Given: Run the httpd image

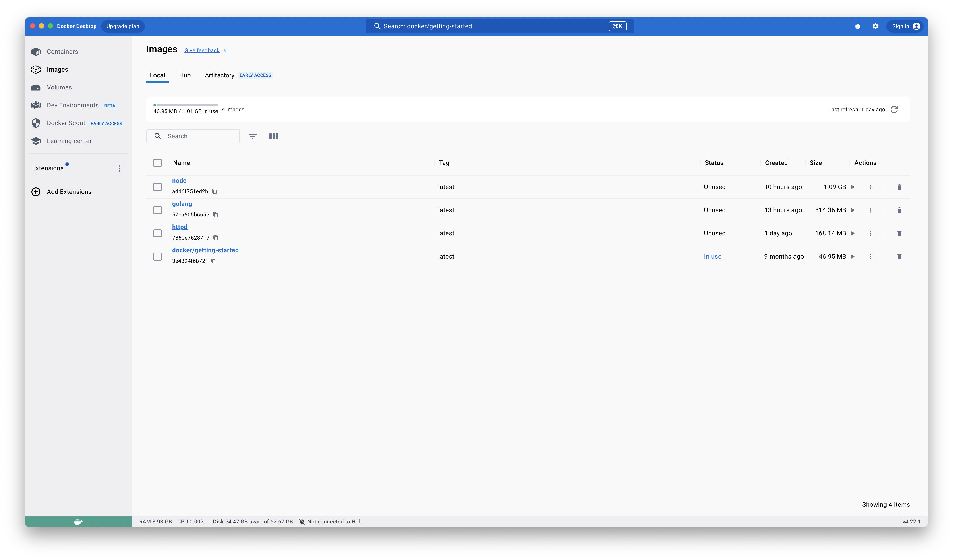Looking at the screenshot, I should click(853, 234).
